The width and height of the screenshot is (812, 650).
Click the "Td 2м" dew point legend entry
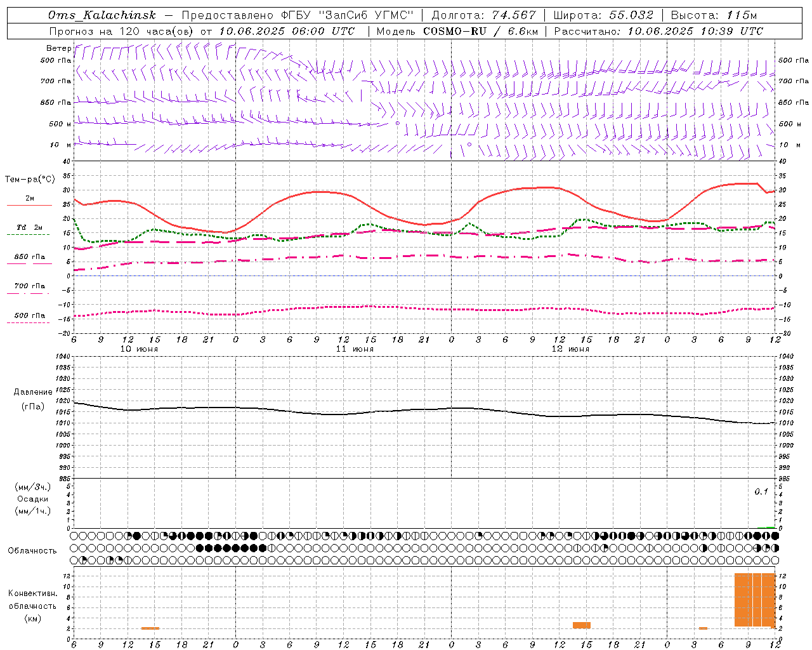tap(30, 227)
